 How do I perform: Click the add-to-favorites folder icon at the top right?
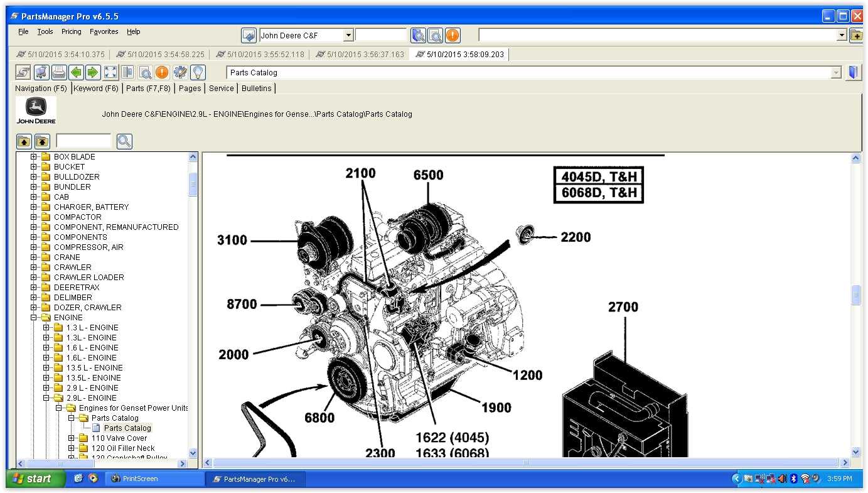(x=856, y=35)
